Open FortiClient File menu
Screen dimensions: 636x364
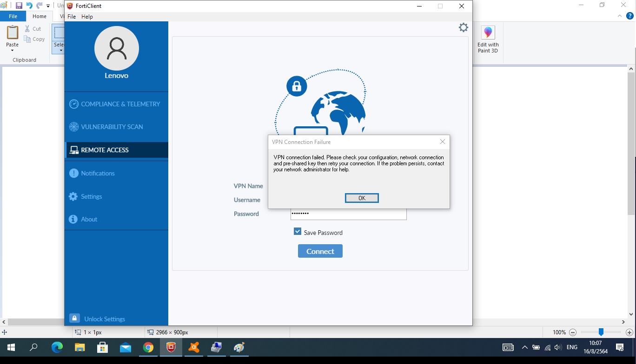tap(72, 17)
